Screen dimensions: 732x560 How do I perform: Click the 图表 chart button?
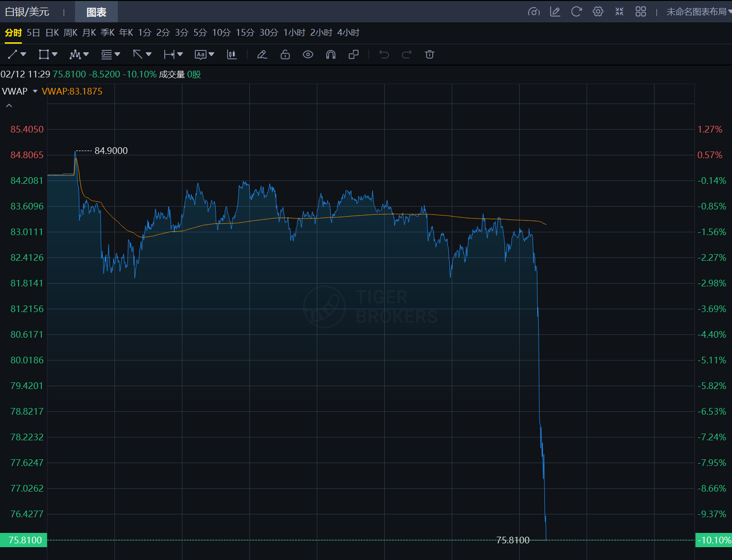pos(96,12)
